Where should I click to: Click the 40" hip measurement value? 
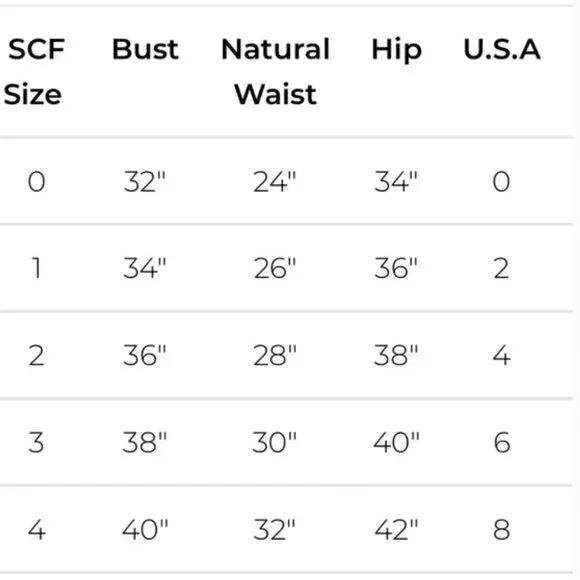coord(396,442)
